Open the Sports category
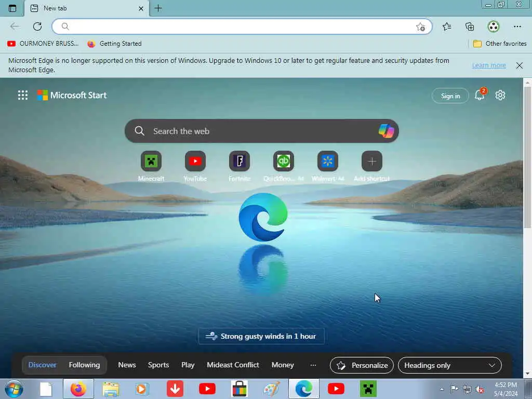532x399 pixels. click(158, 365)
